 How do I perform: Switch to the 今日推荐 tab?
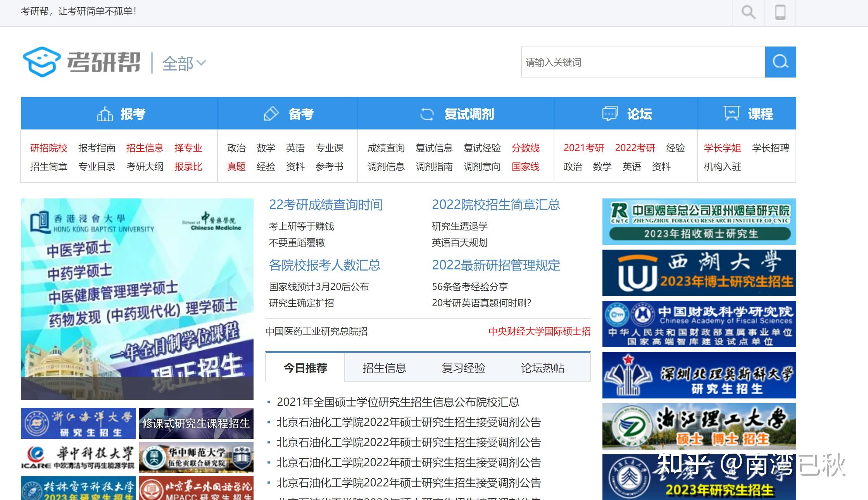point(305,367)
